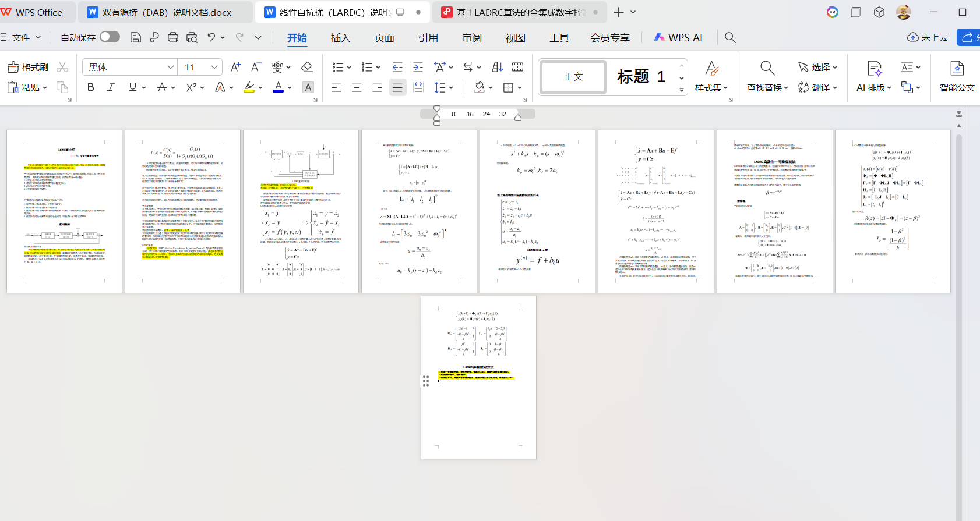Click the print icon
Image resolution: width=980 pixels, height=521 pixels.
[173, 38]
